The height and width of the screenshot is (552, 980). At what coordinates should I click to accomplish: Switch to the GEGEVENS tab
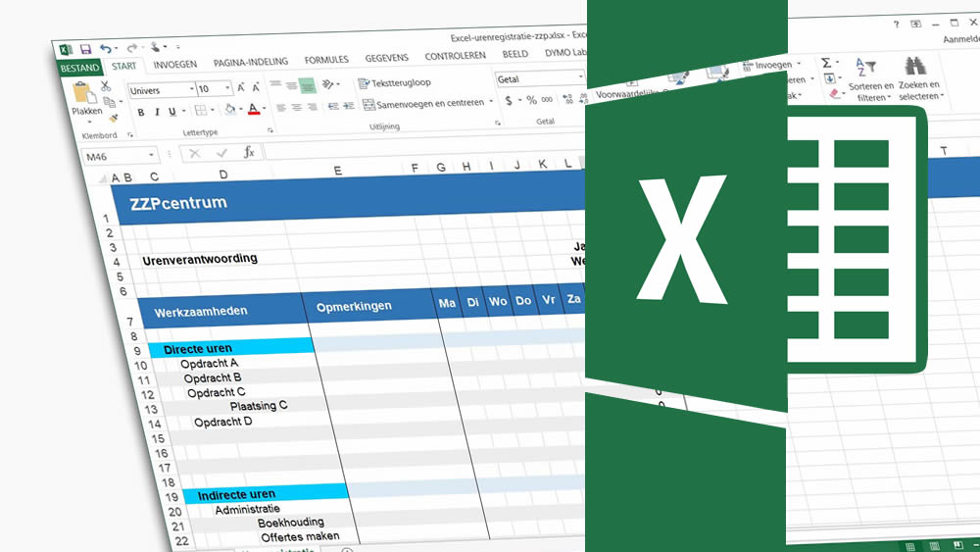tap(386, 58)
